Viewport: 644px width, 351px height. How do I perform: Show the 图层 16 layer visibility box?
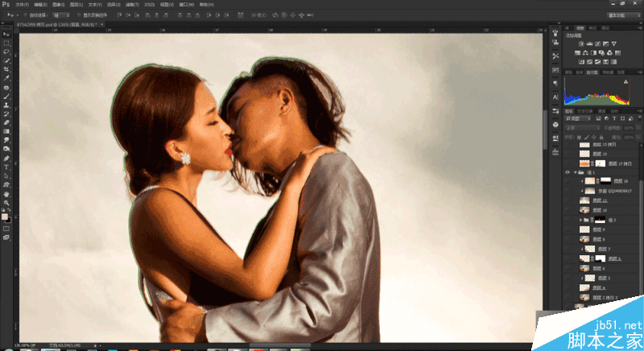click(x=568, y=181)
